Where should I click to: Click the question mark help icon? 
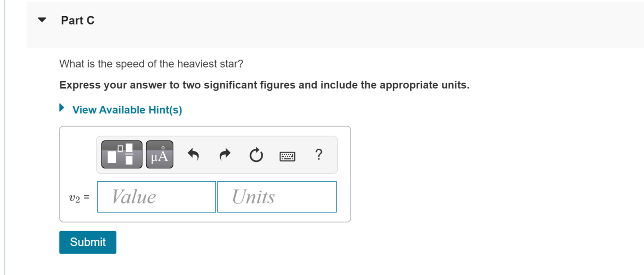(319, 155)
